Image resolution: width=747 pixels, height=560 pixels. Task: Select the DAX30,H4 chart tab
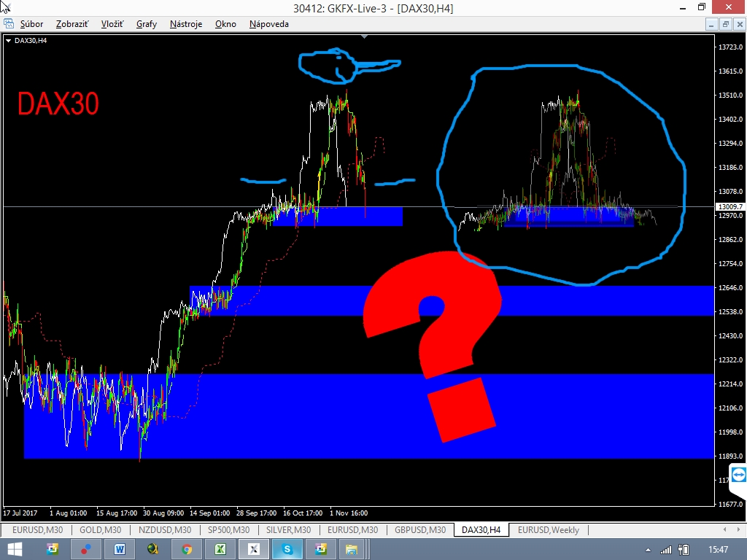click(x=481, y=530)
